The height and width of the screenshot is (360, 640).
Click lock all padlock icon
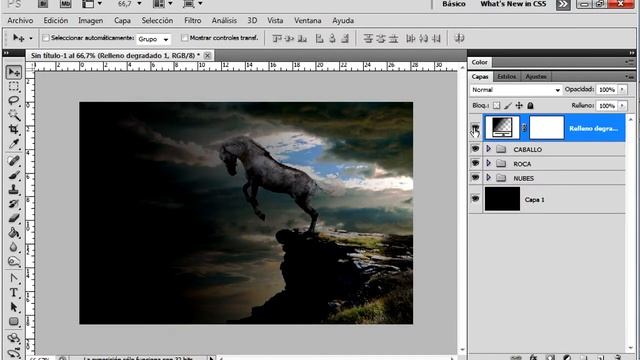[x=530, y=106]
